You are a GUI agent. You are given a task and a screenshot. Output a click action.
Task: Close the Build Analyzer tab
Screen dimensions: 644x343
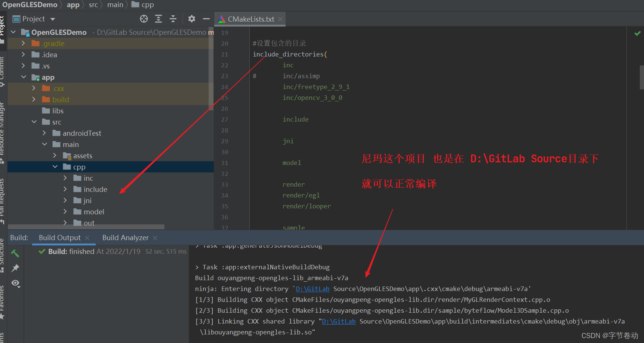pos(155,238)
